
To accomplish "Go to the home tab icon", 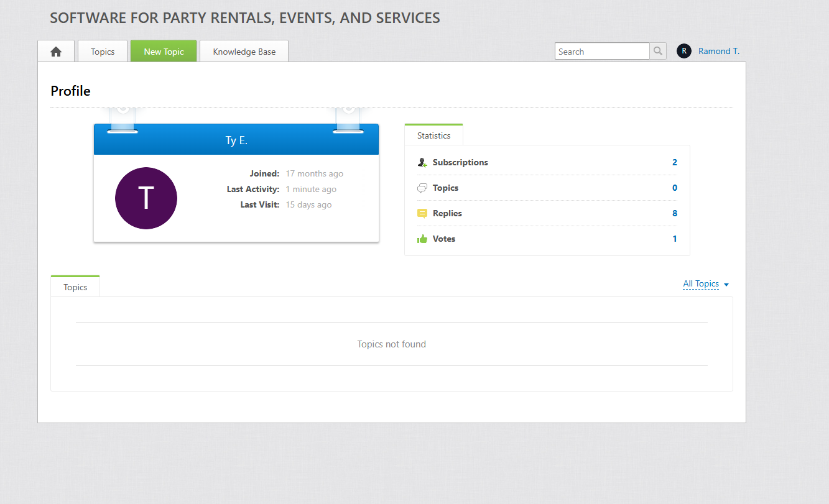I will (x=56, y=52).
